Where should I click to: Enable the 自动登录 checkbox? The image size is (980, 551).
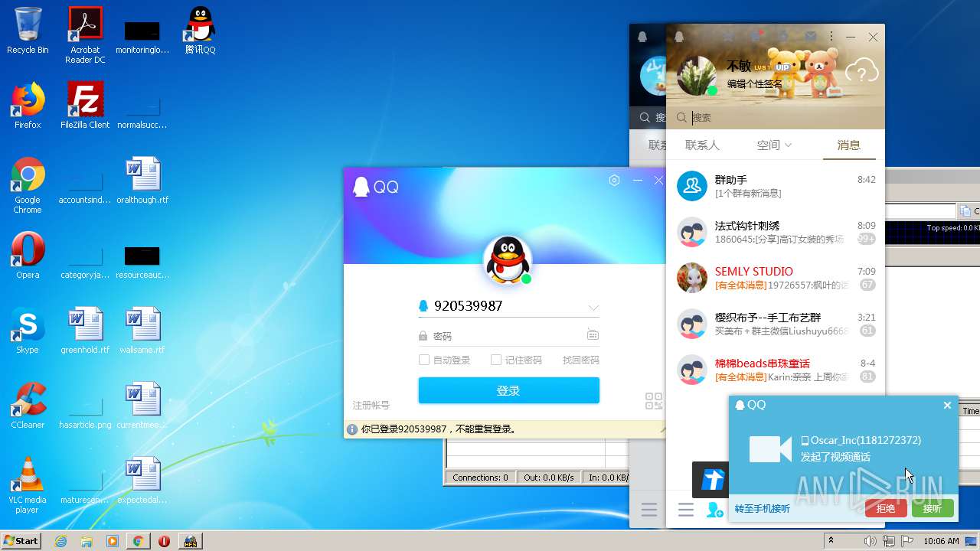point(424,360)
